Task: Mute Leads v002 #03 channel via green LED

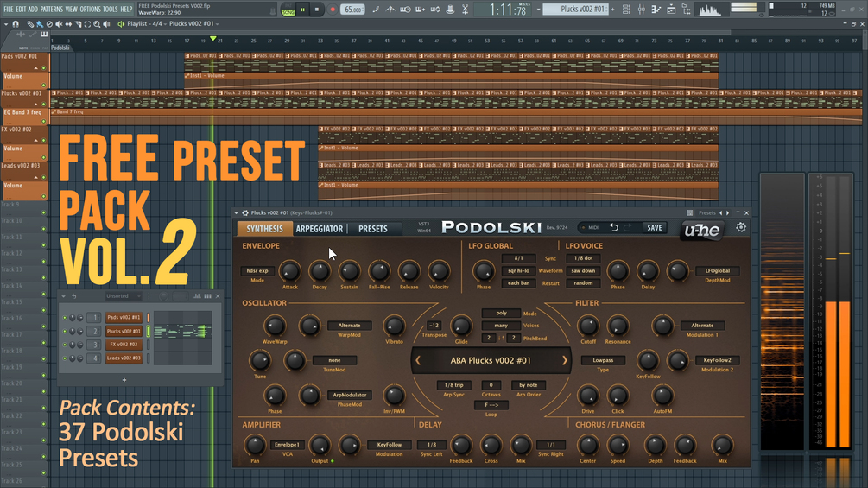Action: [x=65, y=358]
